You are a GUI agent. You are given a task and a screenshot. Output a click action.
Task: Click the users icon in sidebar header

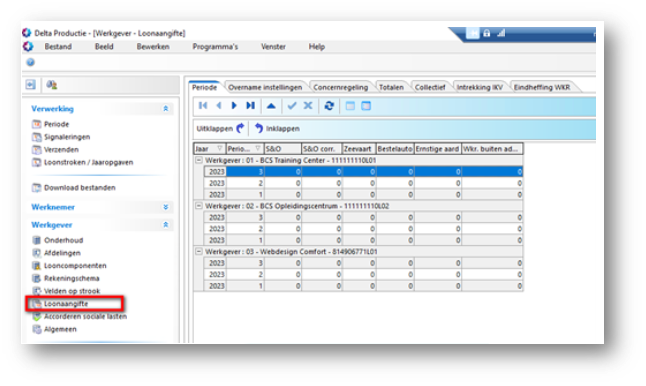click(51, 85)
